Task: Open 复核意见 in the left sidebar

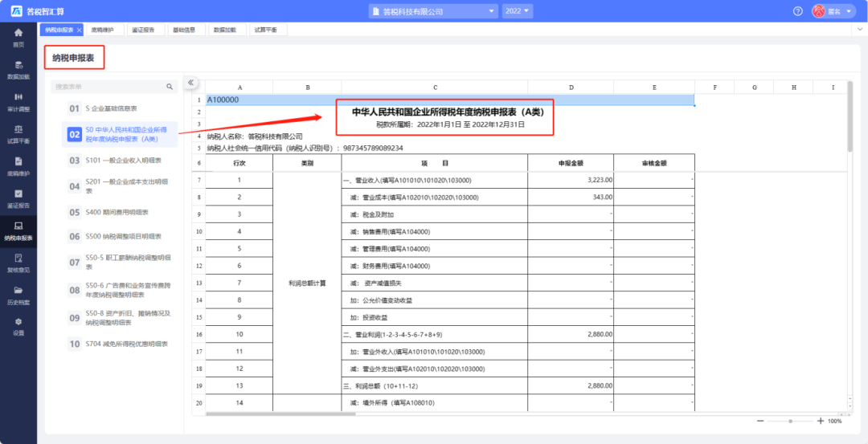Action: pyautogui.click(x=18, y=263)
